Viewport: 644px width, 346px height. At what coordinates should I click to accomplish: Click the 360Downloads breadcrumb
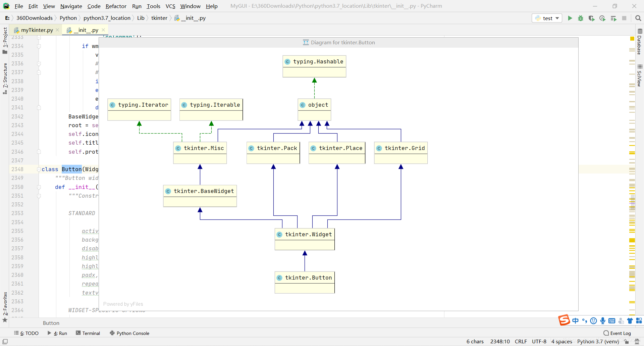coord(35,18)
